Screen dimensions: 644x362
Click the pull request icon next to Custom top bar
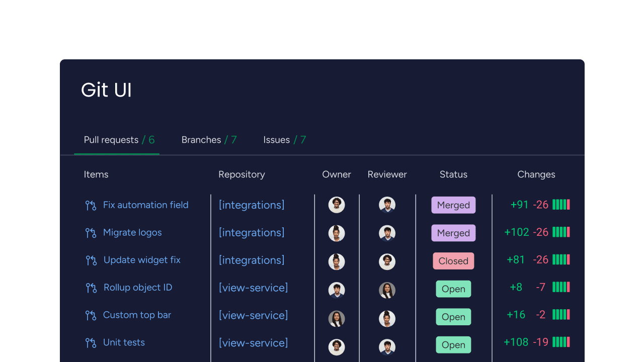(x=91, y=315)
